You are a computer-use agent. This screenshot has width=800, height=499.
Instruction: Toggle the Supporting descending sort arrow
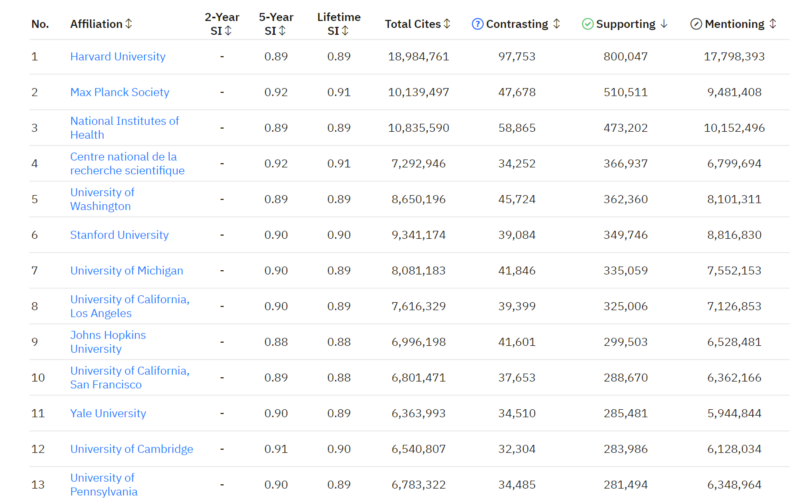click(664, 24)
